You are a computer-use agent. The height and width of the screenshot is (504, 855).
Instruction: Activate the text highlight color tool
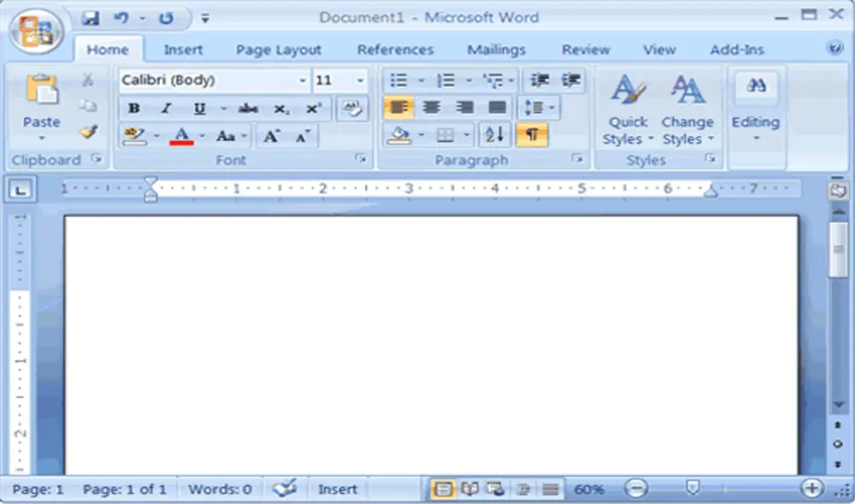pyautogui.click(x=135, y=135)
